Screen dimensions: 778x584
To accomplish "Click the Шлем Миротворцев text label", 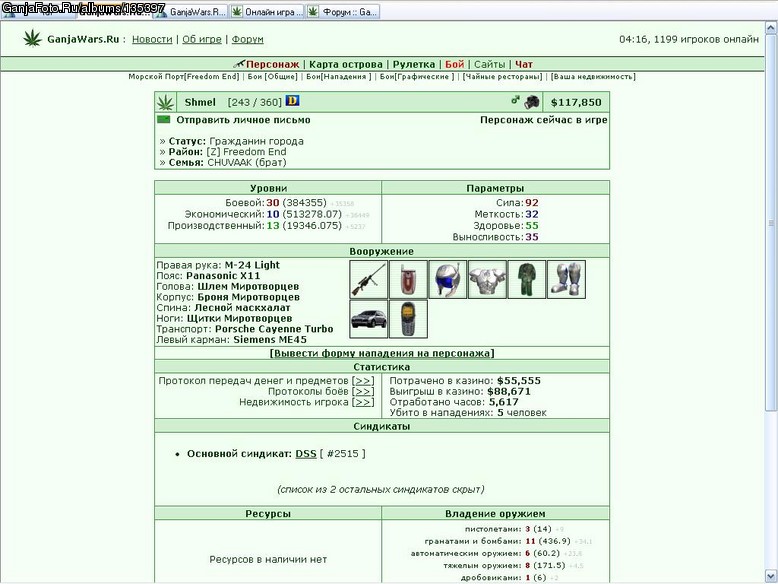I will click(248, 286).
